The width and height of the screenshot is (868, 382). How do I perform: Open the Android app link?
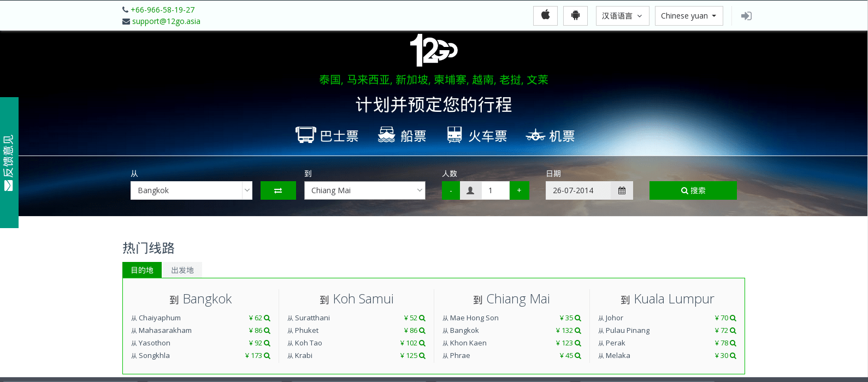point(575,16)
